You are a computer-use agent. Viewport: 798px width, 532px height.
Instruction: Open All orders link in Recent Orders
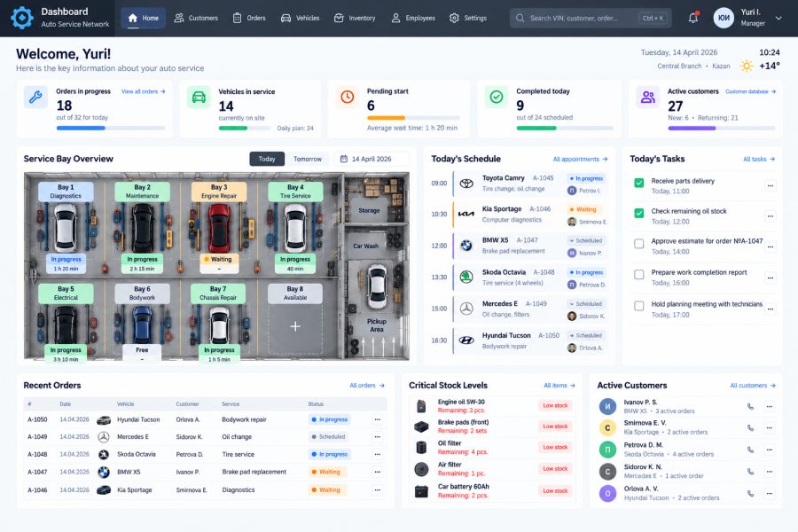click(367, 386)
